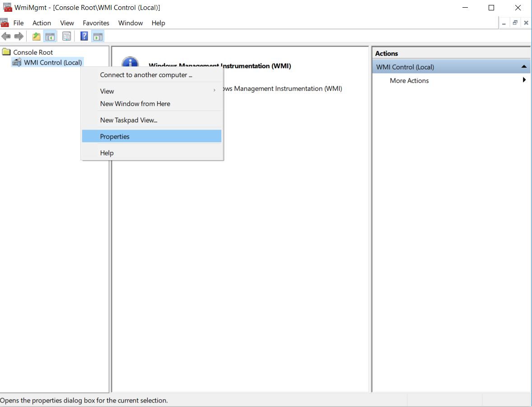532x407 pixels.
Task: Click the status bar properties description text
Action: [x=84, y=401]
